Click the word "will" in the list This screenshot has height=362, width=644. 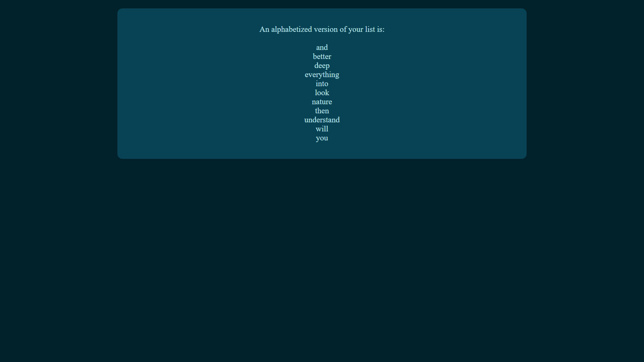(x=322, y=129)
